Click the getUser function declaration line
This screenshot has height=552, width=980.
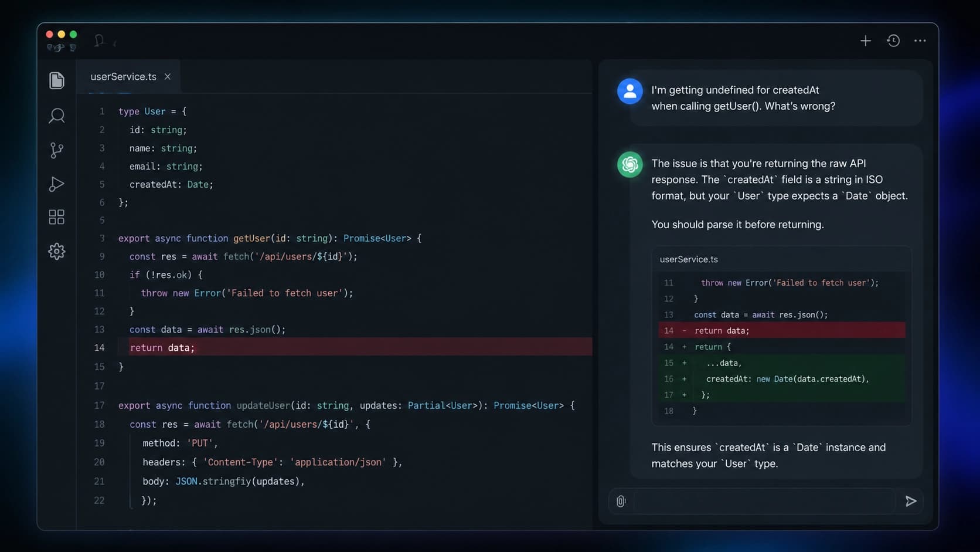270,238
